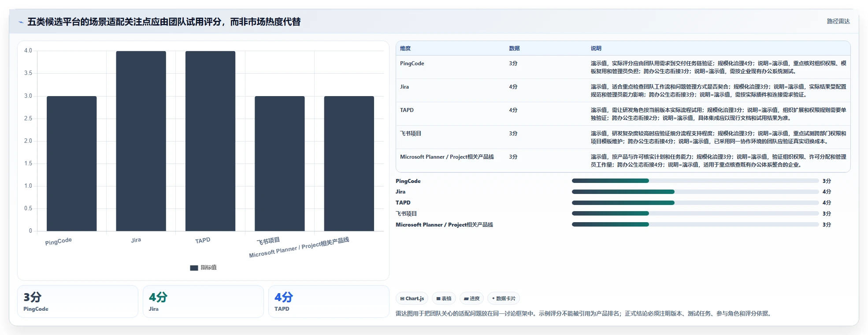Click the Jira bar in the chart
The image size is (868, 335).
point(141,141)
